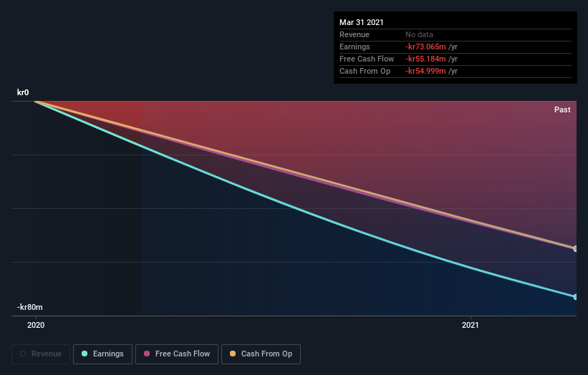Select the Earnings endpoint marker on chart
Image resolution: width=588 pixels, height=375 pixels.
tap(575, 297)
